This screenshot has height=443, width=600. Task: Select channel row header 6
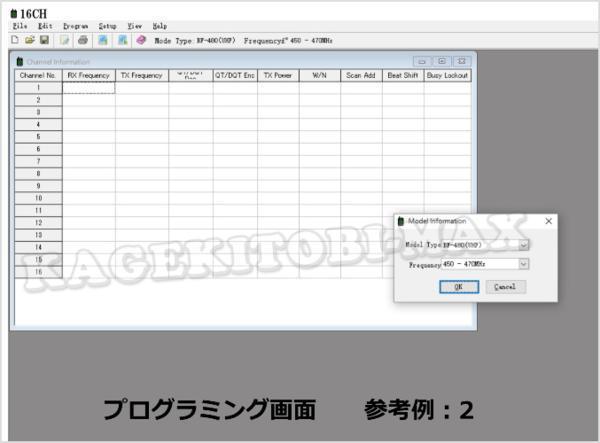click(x=38, y=149)
